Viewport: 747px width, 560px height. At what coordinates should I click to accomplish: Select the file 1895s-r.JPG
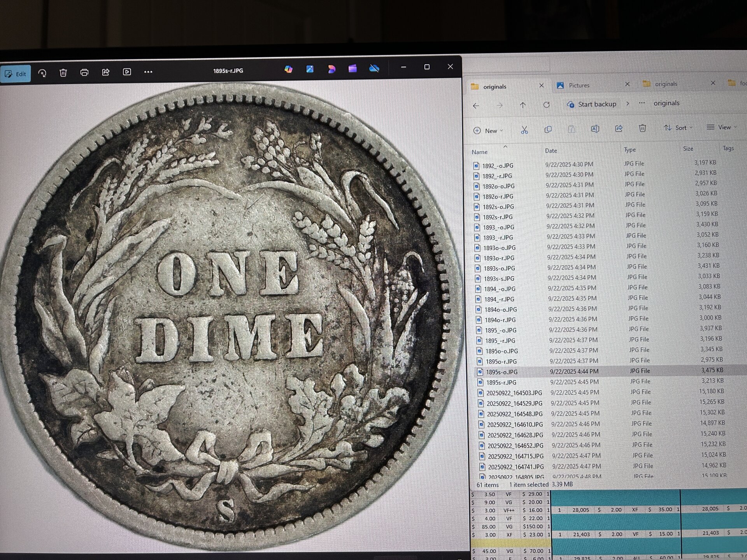(501, 383)
